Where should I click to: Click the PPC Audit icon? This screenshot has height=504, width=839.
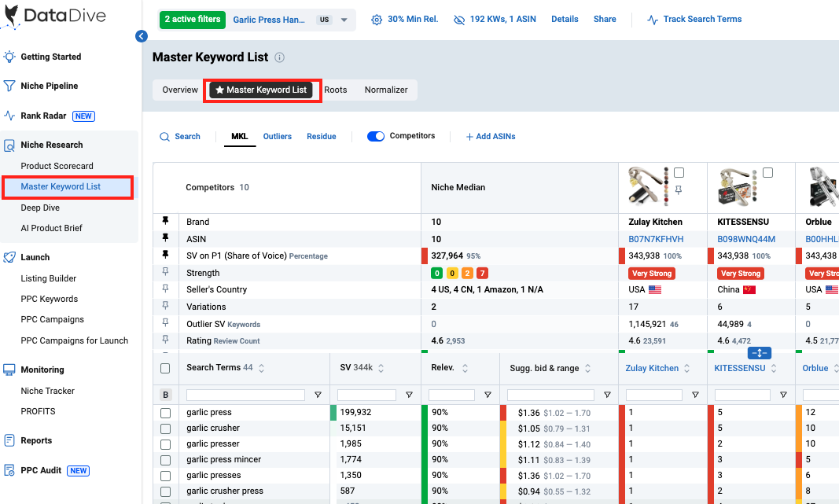click(x=9, y=470)
